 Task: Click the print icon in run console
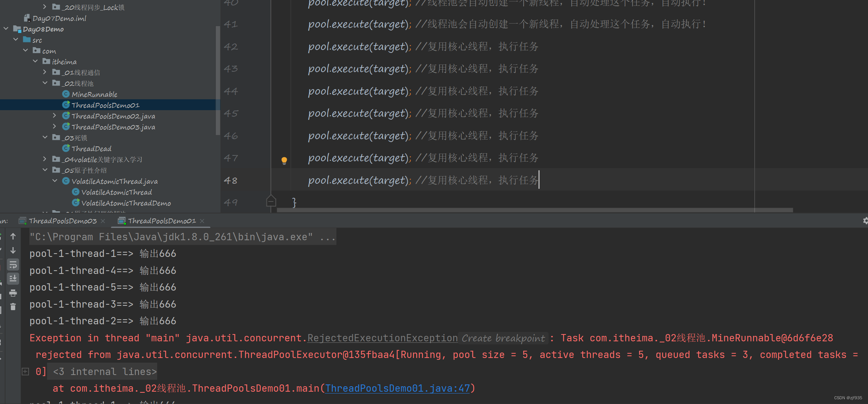point(13,293)
